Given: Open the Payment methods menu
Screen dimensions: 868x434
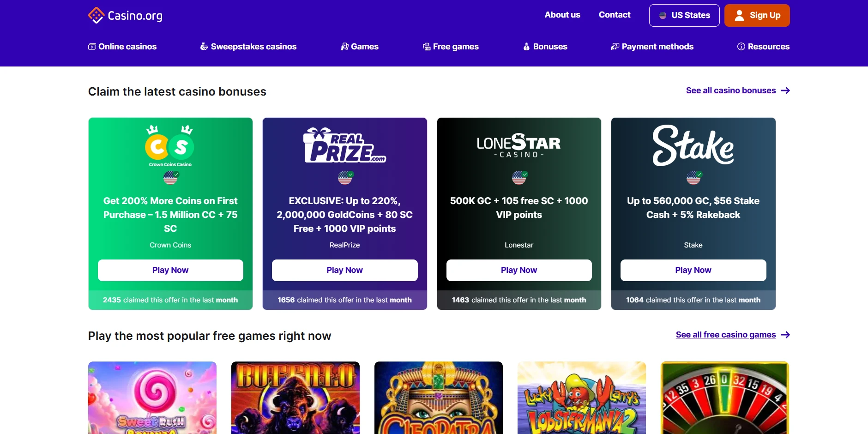Looking at the screenshot, I should tap(652, 47).
